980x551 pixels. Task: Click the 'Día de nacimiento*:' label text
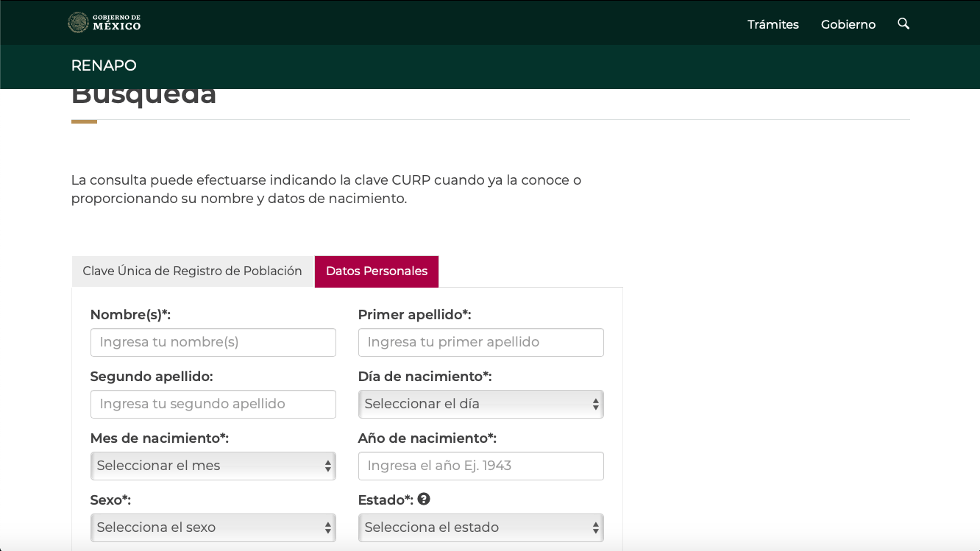(425, 377)
